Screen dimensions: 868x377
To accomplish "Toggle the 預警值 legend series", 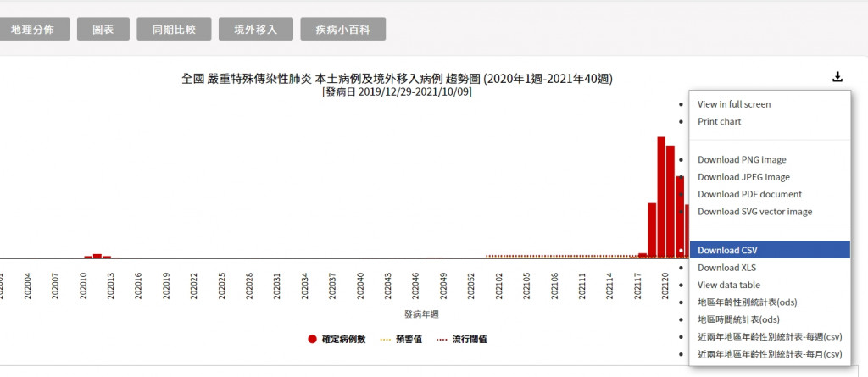I will [x=401, y=340].
